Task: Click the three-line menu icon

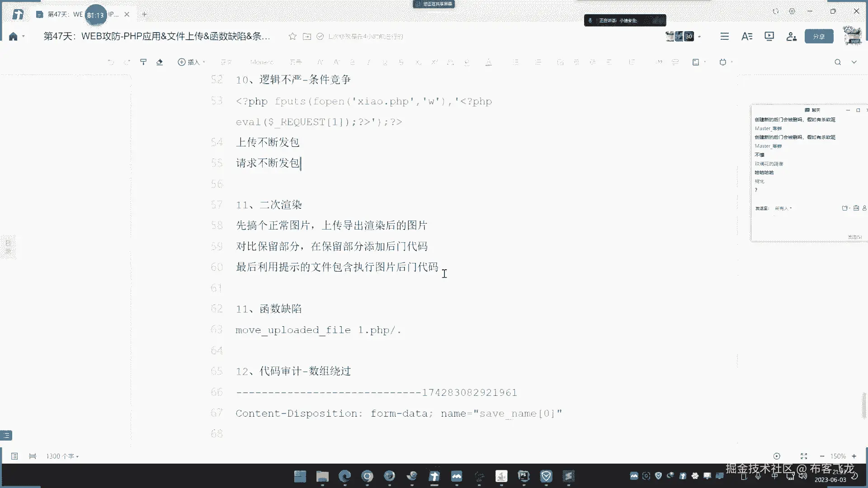Action: tap(725, 36)
